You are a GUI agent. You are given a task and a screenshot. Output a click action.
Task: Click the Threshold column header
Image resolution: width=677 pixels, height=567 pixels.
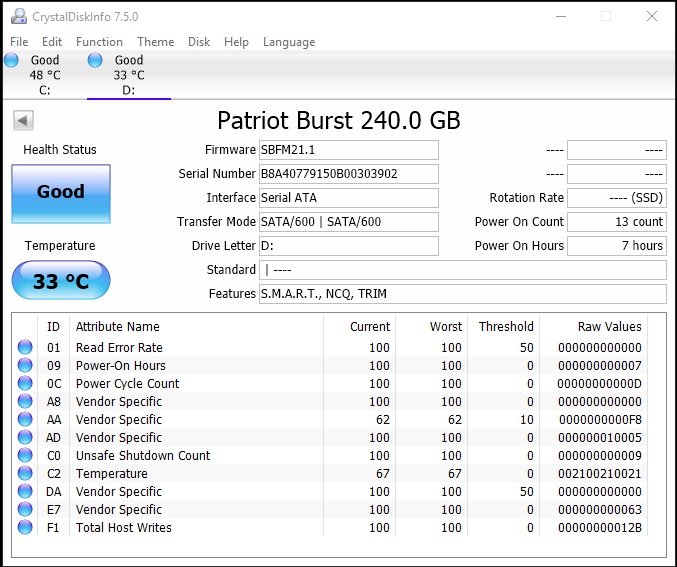[x=503, y=326]
